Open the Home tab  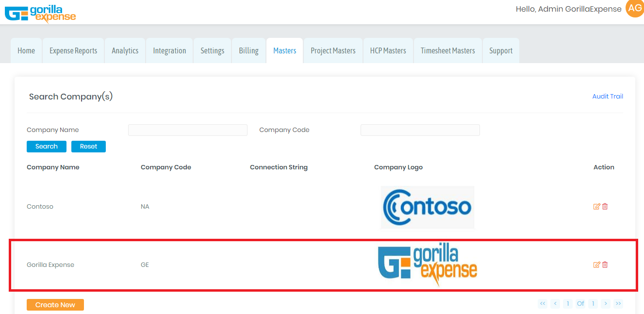(x=26, y=50)
